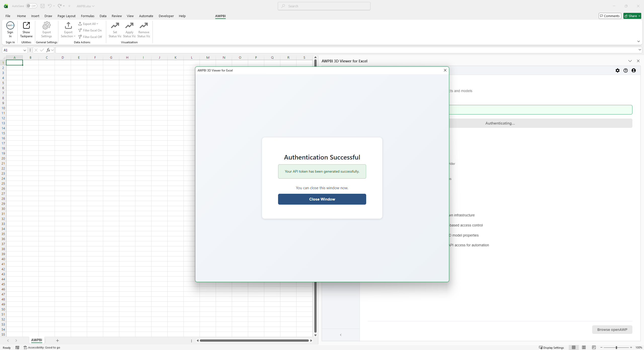
Task: Click the formula bar confirm checkmark icon
Action: point(42,50)
